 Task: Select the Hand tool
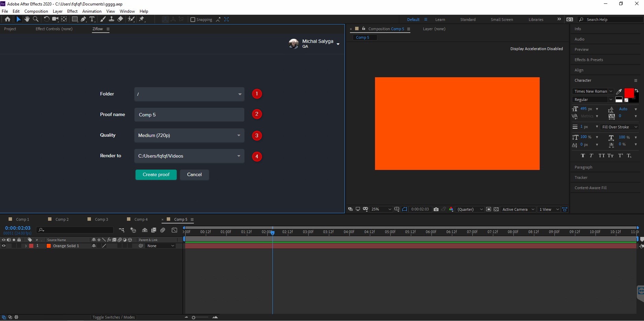click(27, 19)
